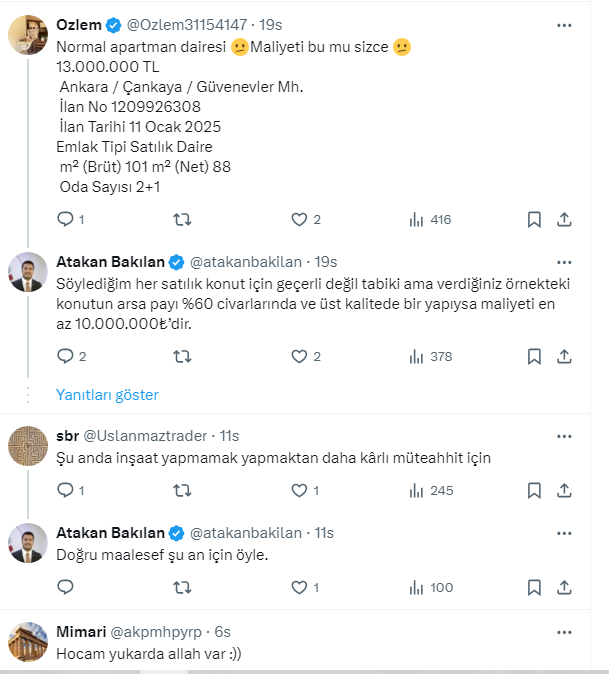Retweet sbr's tweet about contractors
Image resolution: width=609 pixels, height=674 pixels.
click(x=183, y=490)
